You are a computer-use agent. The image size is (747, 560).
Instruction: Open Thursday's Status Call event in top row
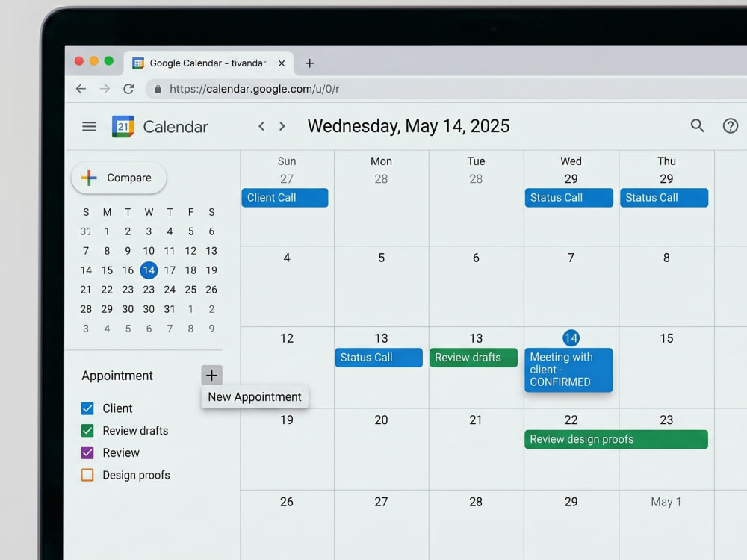click(664, 198)
